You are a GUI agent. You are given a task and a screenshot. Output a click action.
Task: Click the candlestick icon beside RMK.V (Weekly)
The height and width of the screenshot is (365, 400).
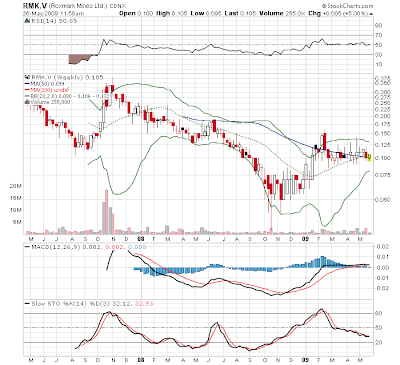pyautogui.click(x=28, y=77)
